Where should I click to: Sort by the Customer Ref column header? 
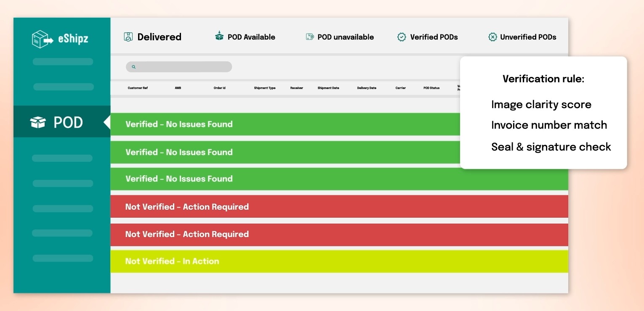(x=138, y=88)
